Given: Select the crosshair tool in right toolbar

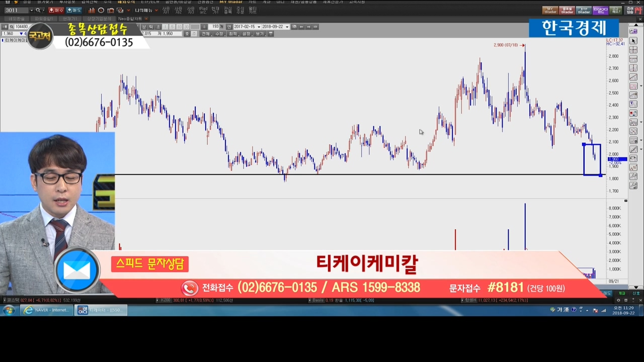Looking at the screenshot, I should pos(633,50).
